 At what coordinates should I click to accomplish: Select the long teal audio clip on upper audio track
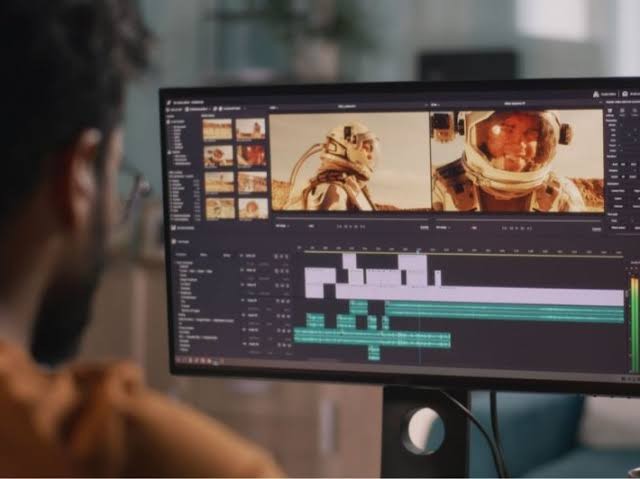504,312
